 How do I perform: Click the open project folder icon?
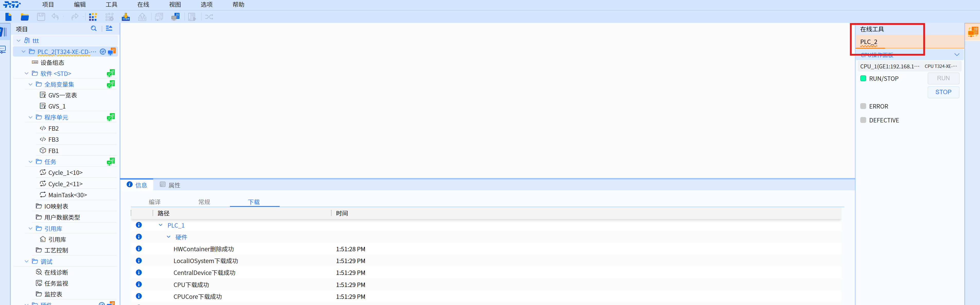(25, 17)
